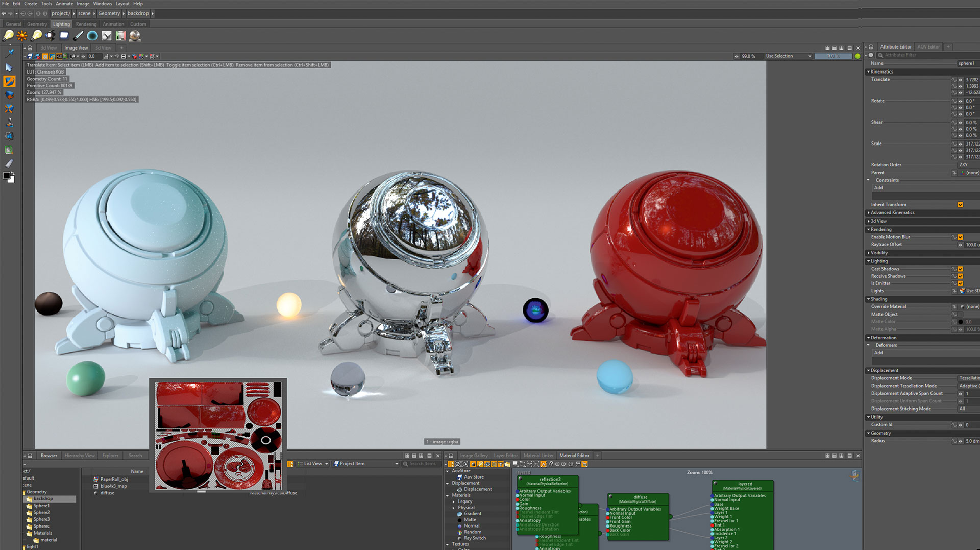Open the Material Linker tab
This screenshot has height=550, width=980.
coord(538,456)
